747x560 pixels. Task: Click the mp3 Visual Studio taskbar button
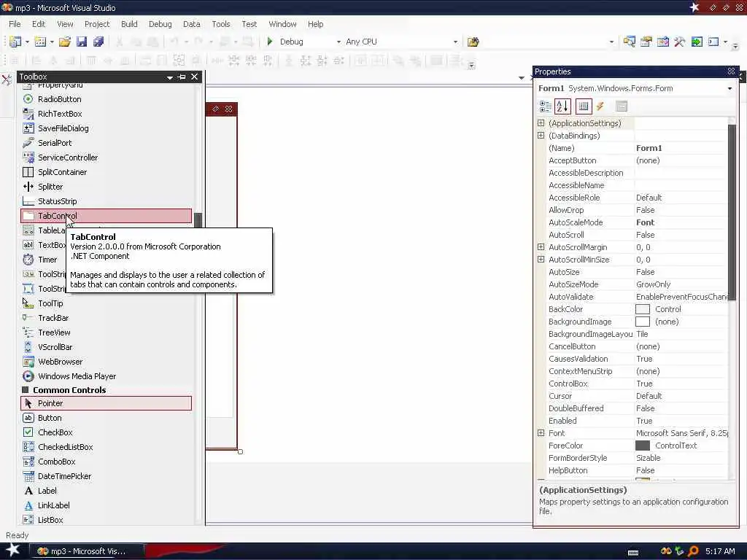coord(86,551)
